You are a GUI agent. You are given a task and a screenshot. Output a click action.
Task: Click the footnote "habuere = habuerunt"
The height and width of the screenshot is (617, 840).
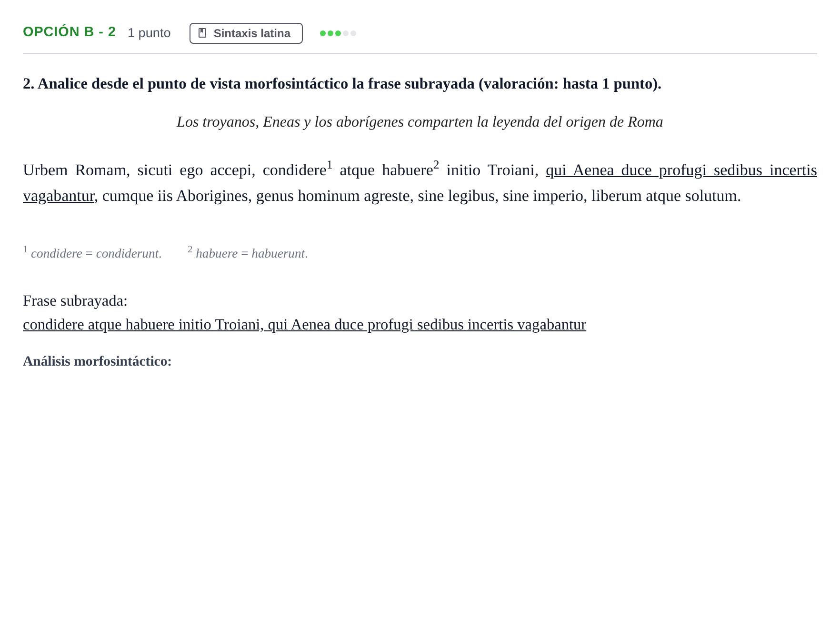pyautogui.click(x=248, y=253)
